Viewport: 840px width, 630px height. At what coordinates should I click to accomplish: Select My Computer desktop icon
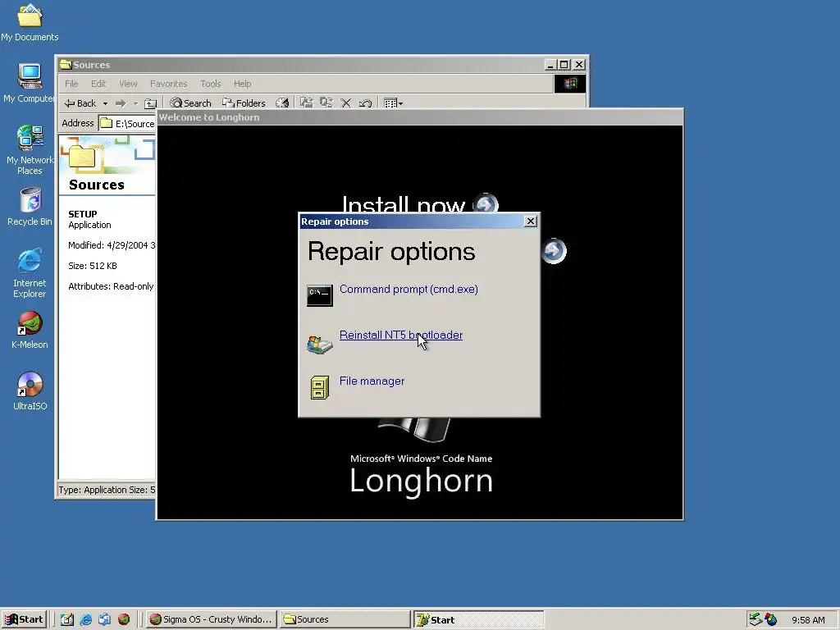[30, 84]
